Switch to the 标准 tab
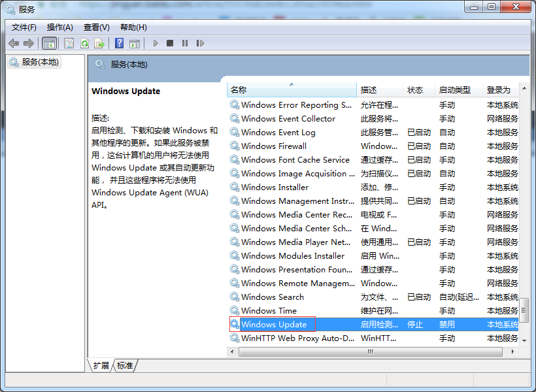Screen dimensions: 536x392 (125, 366)
